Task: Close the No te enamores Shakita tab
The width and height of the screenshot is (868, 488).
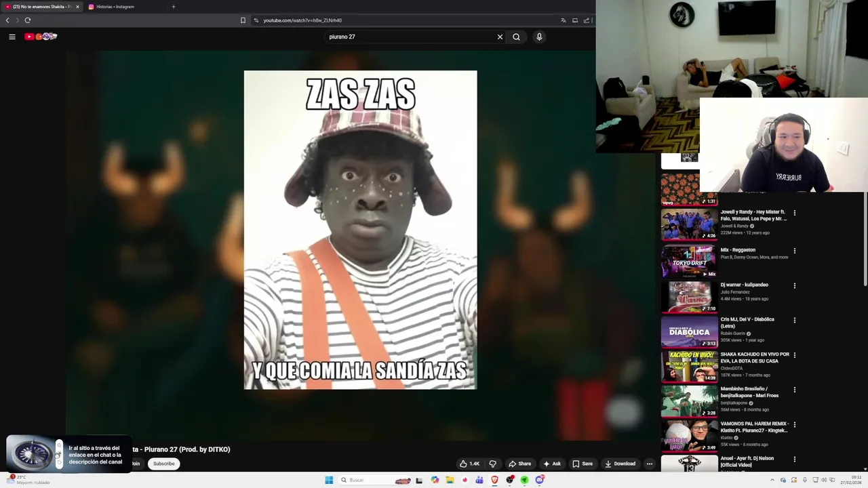Action: [77, 7]
